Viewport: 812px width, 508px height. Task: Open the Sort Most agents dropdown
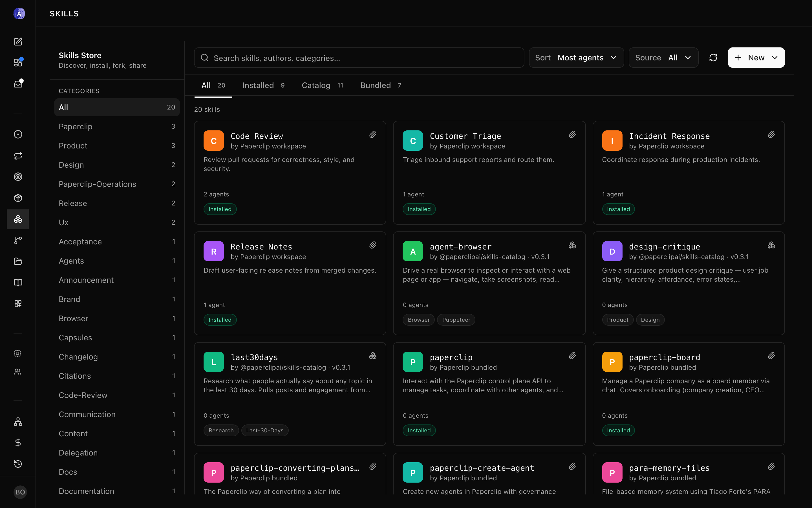tap(576, 58)
